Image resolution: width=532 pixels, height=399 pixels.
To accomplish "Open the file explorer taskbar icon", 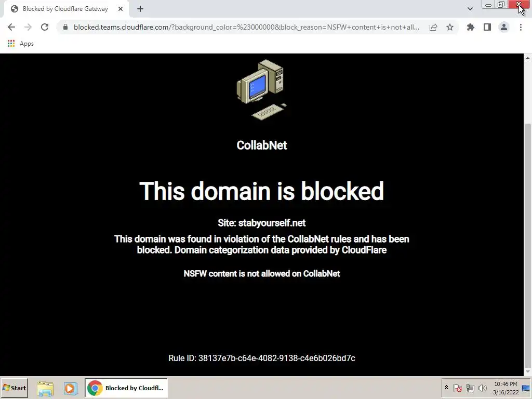I will coord(45,388).
